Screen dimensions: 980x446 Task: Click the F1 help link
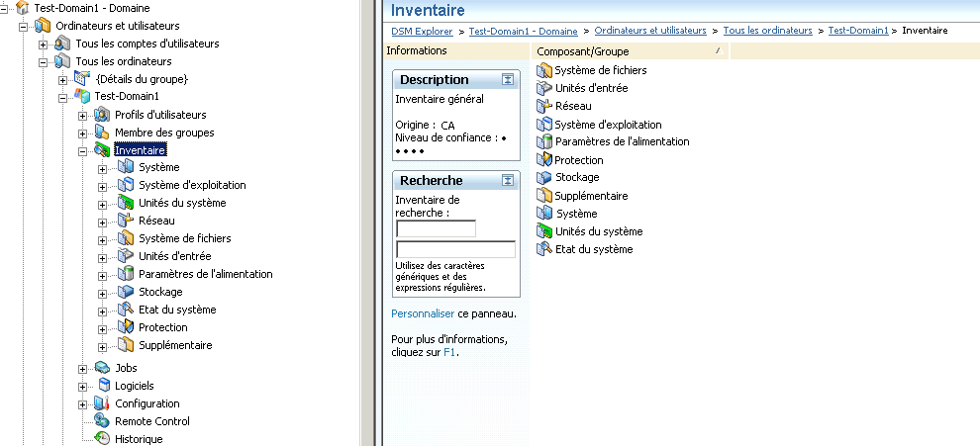[449, 352]
